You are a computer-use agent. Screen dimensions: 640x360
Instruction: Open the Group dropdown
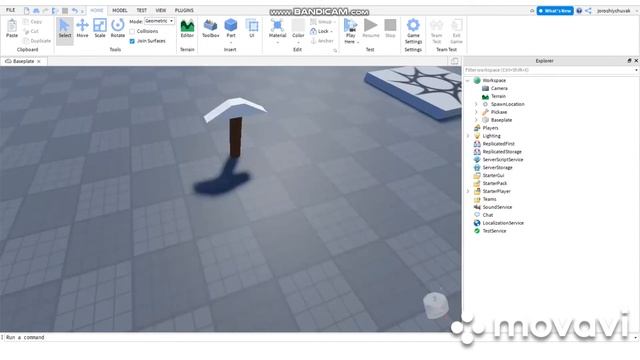[322, 22]
